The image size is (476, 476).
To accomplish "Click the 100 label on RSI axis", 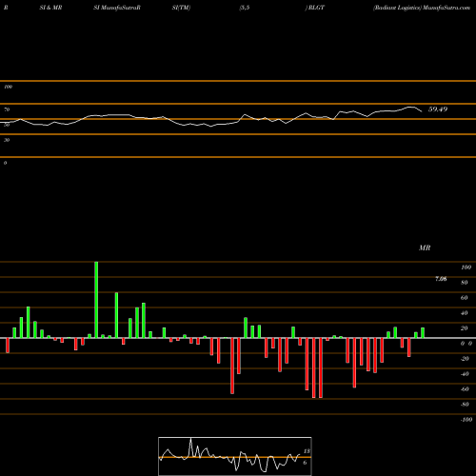I will click(x=8, y=87).
